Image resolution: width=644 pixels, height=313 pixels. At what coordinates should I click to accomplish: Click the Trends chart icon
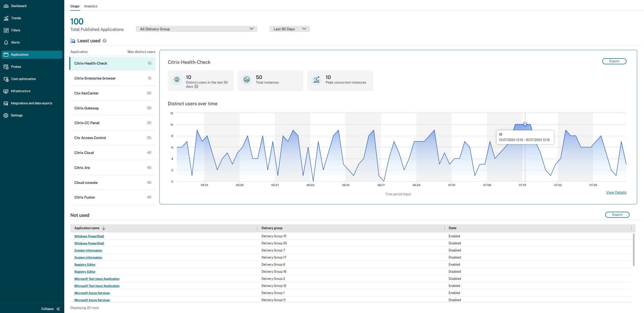6,18
